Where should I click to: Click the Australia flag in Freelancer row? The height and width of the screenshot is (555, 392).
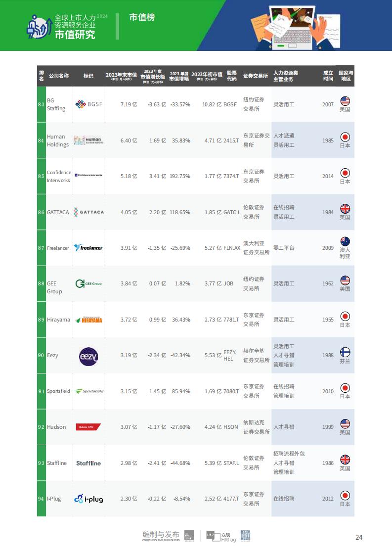[345, 241]
